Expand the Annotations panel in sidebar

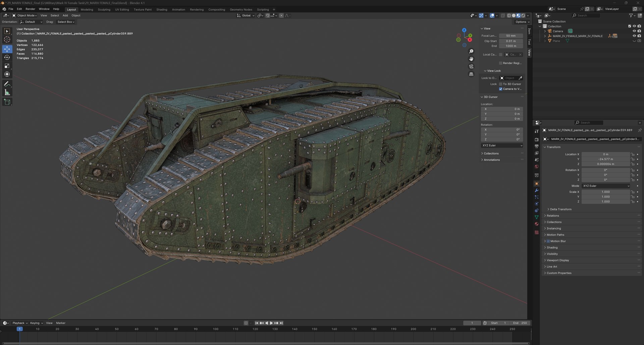tap(491, 160)
